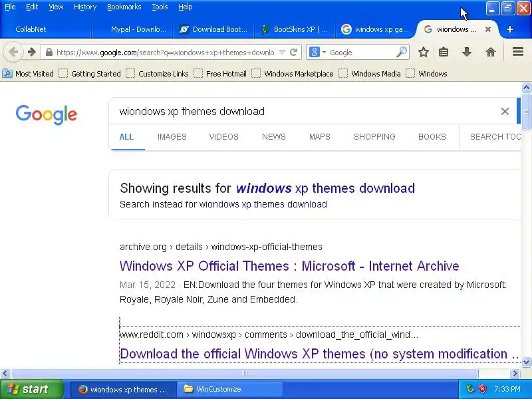Viewport: 532px width, 399px height.
Task: Switch to the CollabNet tab
Action: [46, 29]
